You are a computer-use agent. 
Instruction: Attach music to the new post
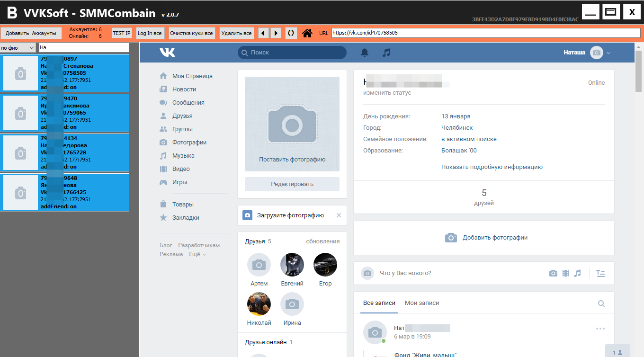577,273
